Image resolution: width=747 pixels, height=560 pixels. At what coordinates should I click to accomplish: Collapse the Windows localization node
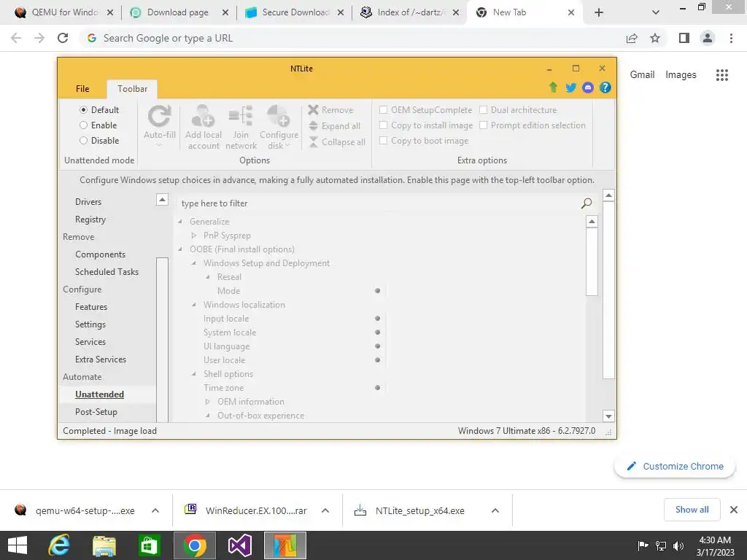[194, 305]
